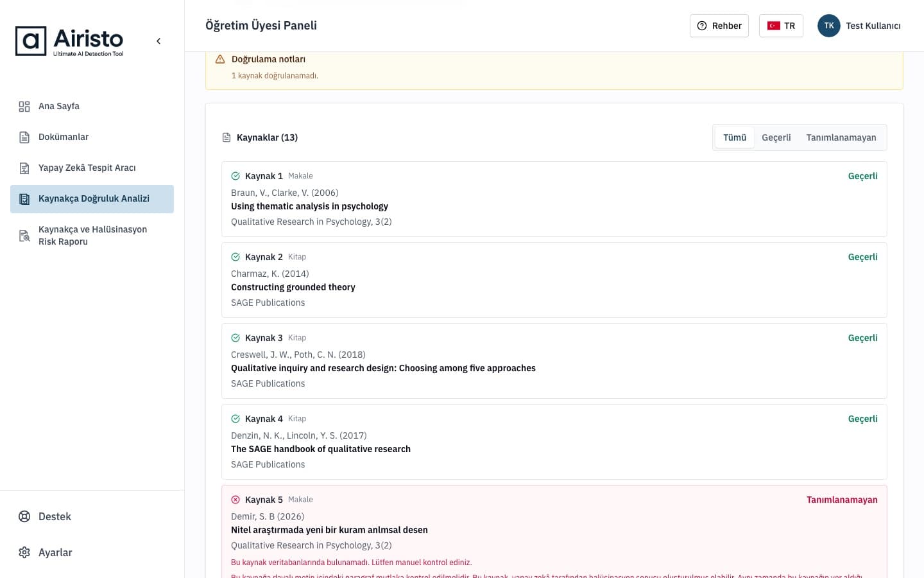
Task: Select the Constructing grounded theory title
Action: point(293,287)
